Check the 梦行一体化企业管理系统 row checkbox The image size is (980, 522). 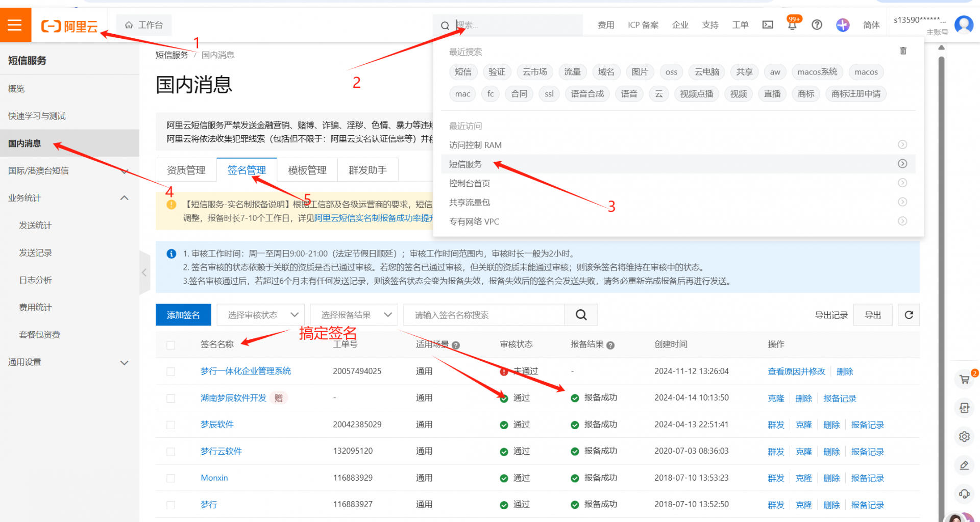171,371
